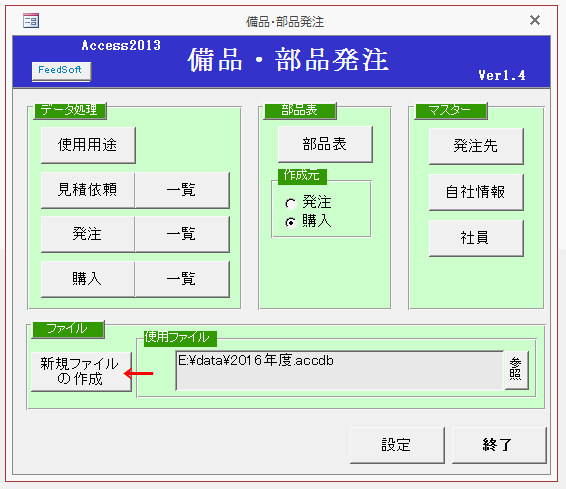566x489 pixels.
Task: Show the 一覧 list beside 購入
Action: pyautogui.click(x=182, y=279)
